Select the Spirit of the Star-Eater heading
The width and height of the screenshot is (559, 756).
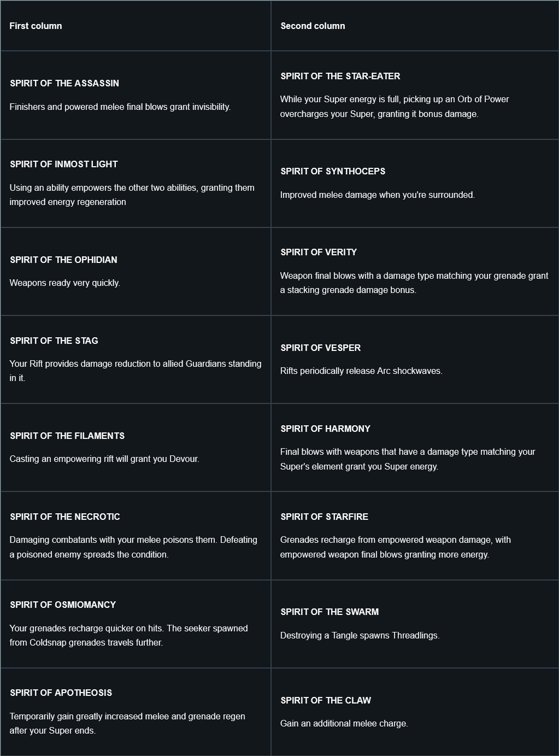tap(340, 76)
